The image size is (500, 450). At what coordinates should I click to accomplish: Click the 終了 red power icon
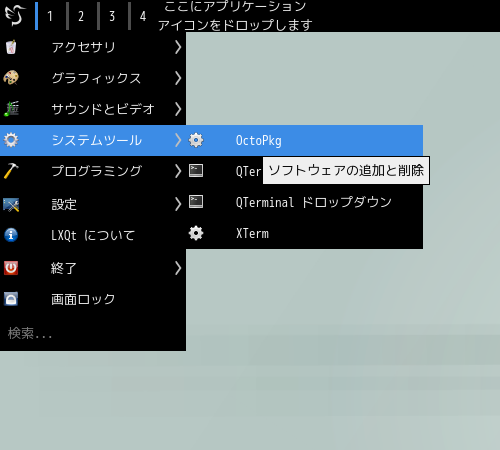click(11, 268)
